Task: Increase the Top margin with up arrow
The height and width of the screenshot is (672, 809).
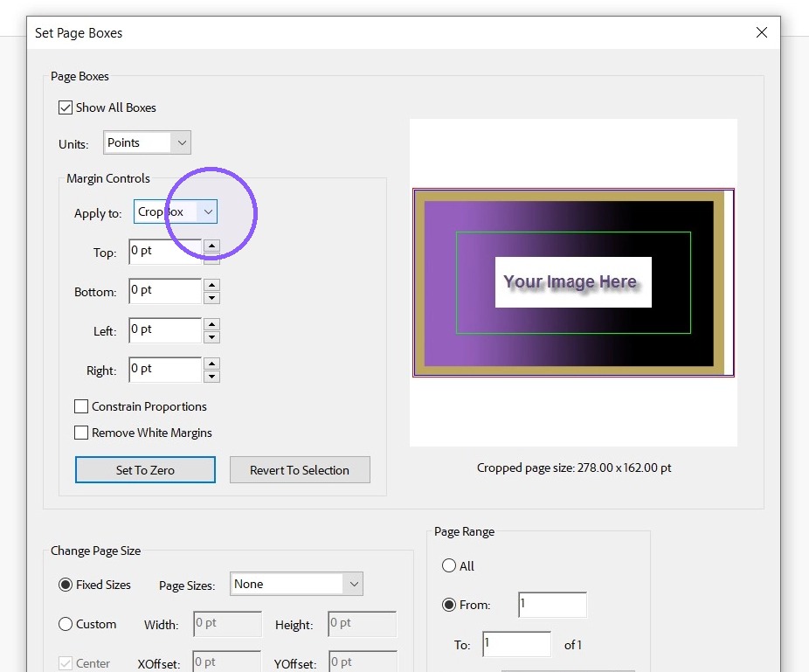Action: [211, 246]
